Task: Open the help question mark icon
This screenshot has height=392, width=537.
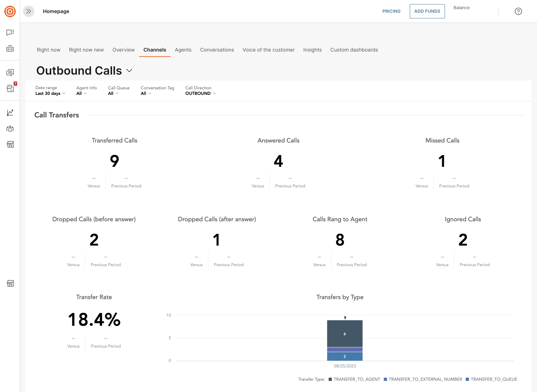Action: pyautogui.click(x=518, y=11)
